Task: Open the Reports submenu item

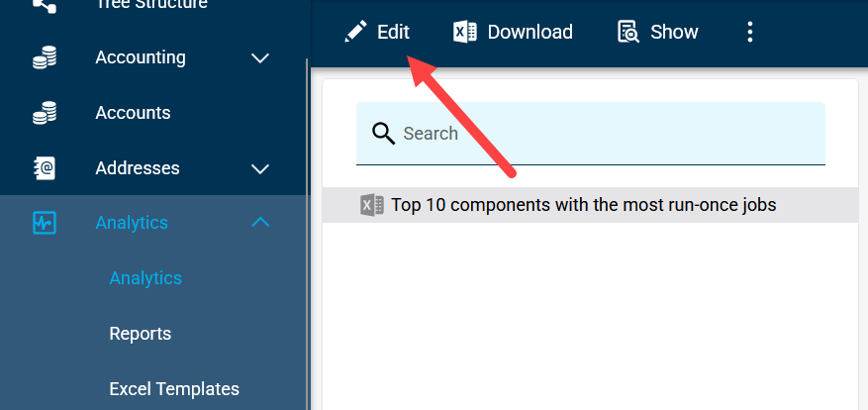Action: tap(141, 334)
